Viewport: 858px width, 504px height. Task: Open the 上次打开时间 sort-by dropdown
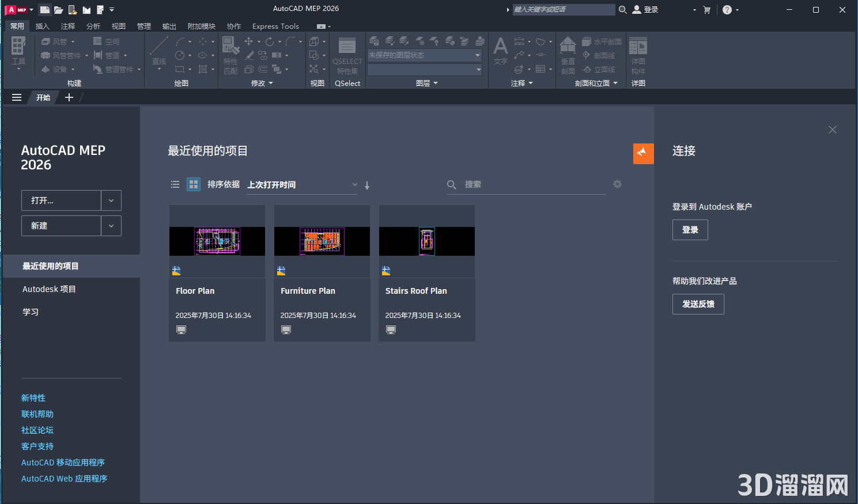(302, 185)
